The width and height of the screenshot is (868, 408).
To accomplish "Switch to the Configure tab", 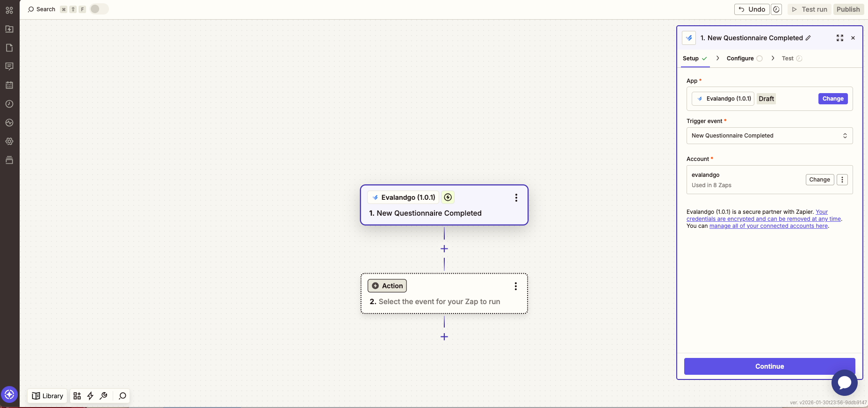I will point(740,58).
